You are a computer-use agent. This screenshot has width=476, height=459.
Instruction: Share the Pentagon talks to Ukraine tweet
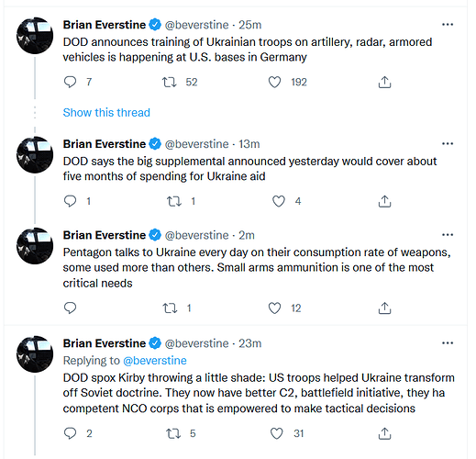click(x=384, y=308)
